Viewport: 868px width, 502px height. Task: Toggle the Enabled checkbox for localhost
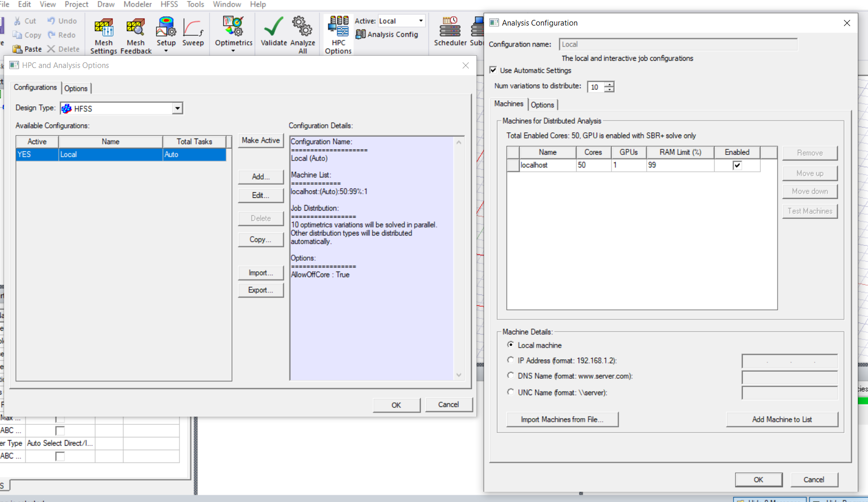737,165
